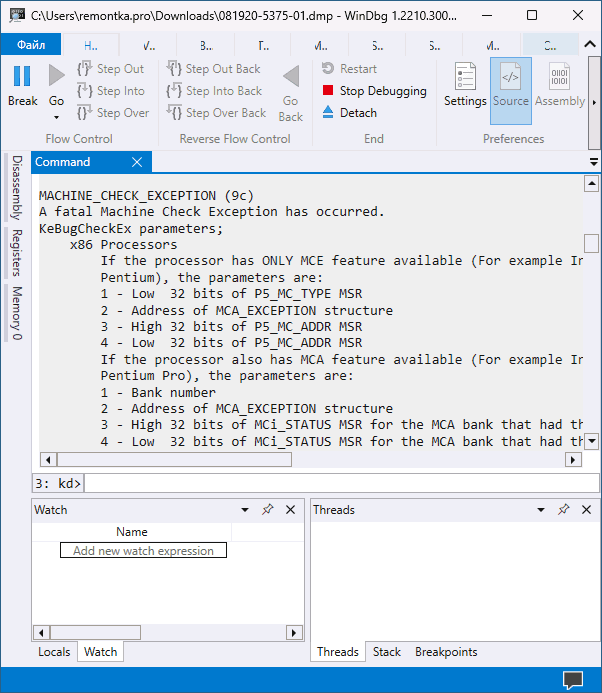This screenshot has height=693, width=602.
Task: Open the Disassembly side panel
Action: [x=17, y=187]
